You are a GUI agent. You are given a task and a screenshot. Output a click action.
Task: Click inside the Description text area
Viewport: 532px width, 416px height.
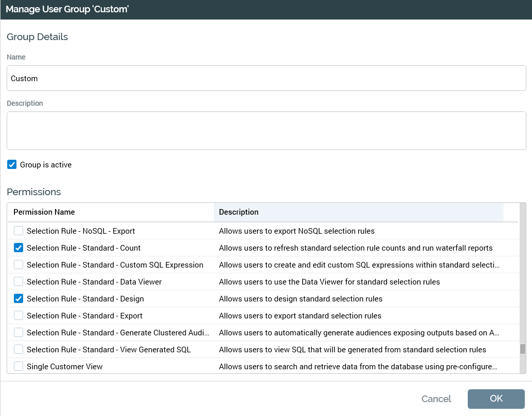pyautogui.click(x=266, y=130)
